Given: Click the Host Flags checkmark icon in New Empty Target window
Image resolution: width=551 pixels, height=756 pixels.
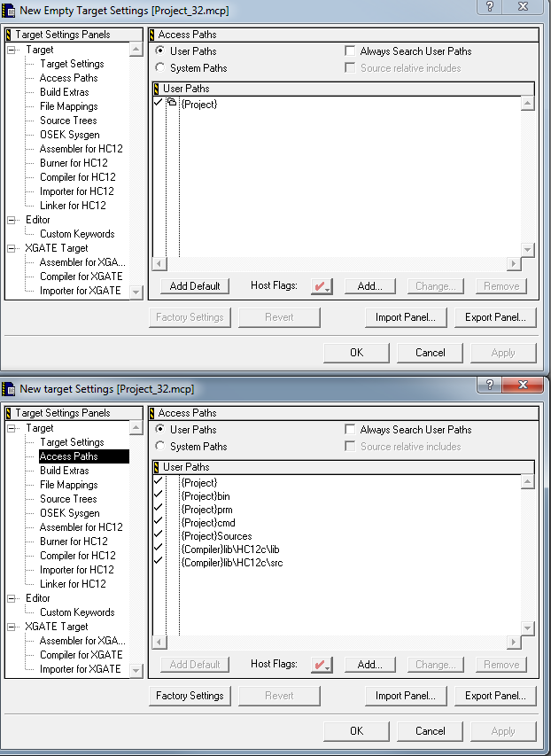Looking at the screenshot, I should [x=322, y=286].
